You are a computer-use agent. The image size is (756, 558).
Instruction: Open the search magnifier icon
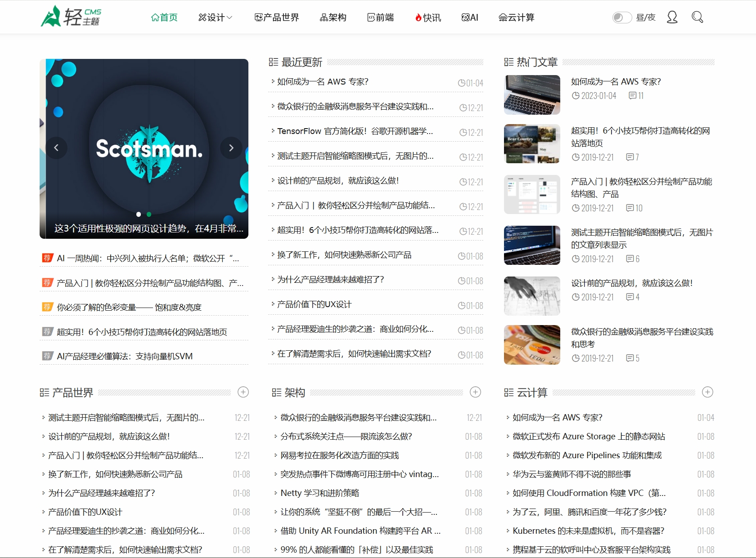(x=697, y=17)
